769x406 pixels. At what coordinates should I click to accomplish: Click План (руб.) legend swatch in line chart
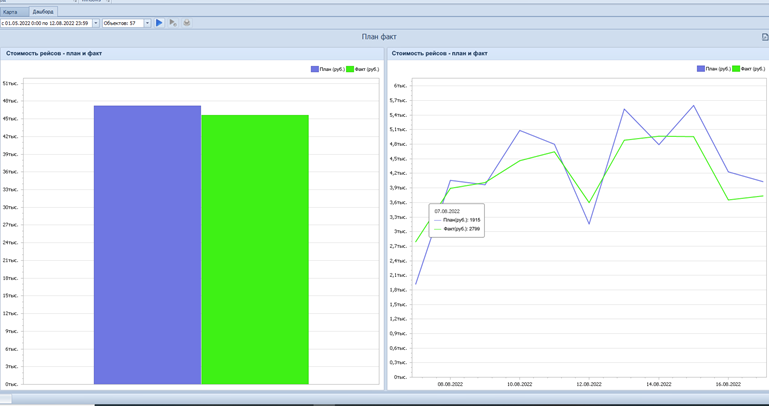[x=701, y=69]
